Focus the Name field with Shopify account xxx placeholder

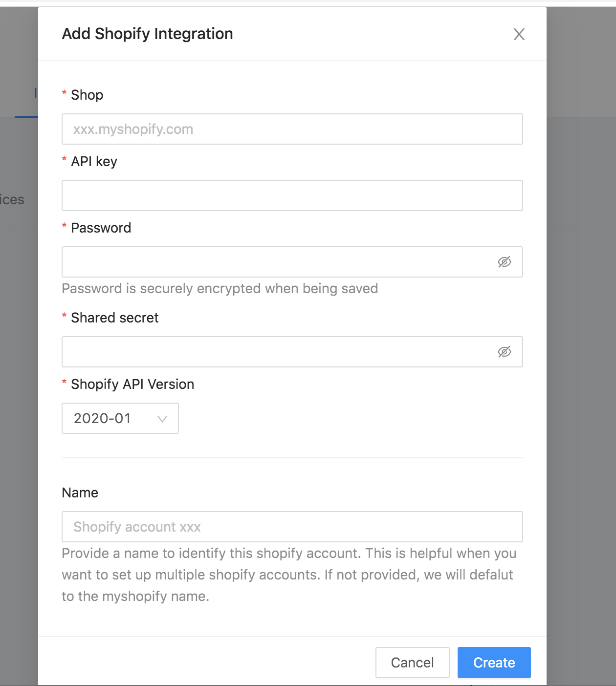(292, 527)
